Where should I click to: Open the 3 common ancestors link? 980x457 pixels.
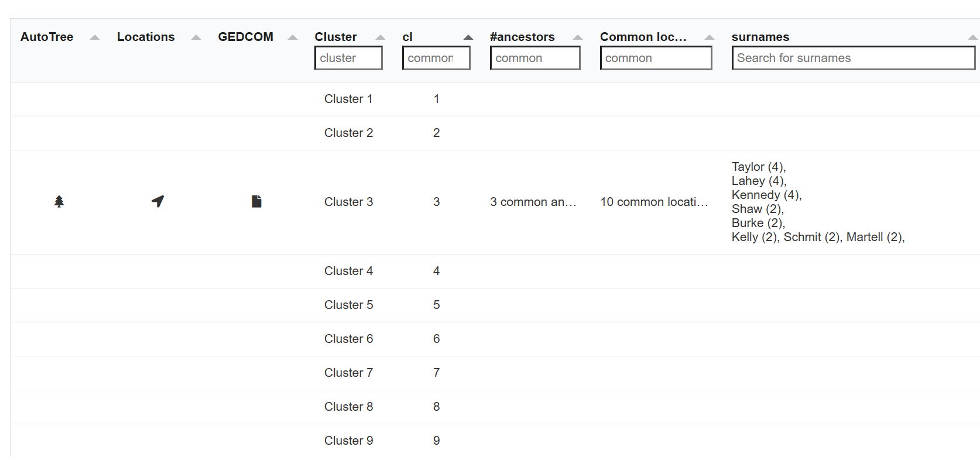tap(533, 202)
